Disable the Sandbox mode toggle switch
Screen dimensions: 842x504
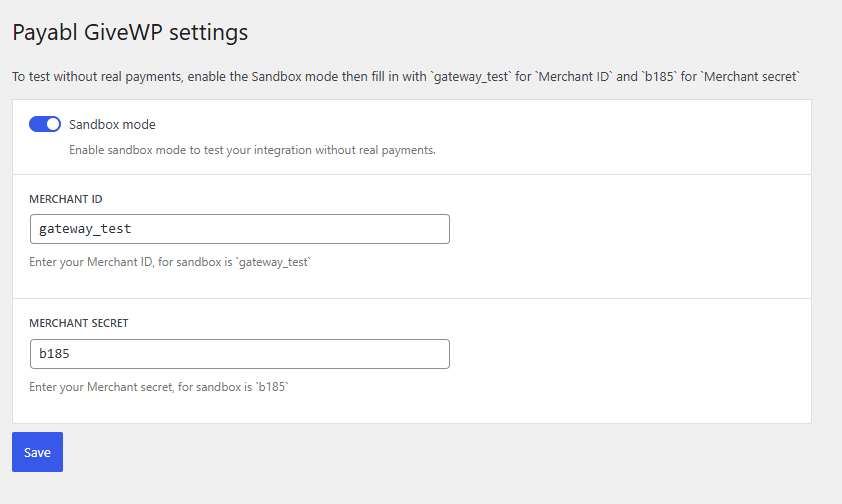pyautogui.click(x=45, y=124)
